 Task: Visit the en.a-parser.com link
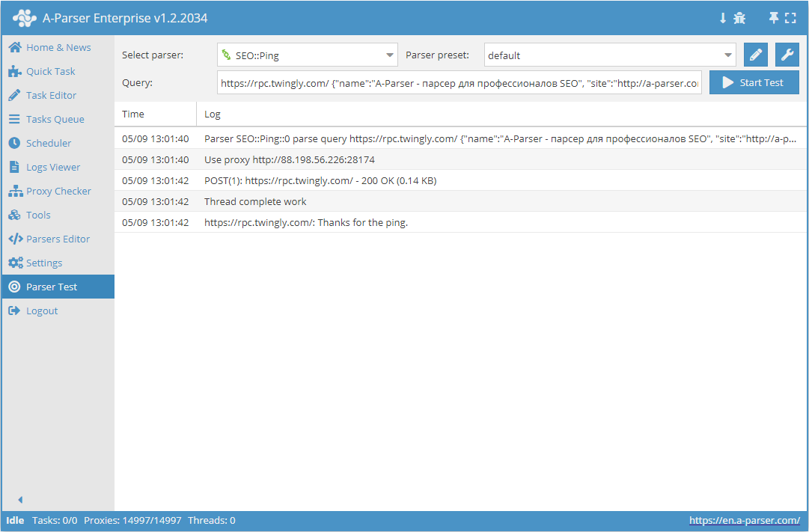[744, 520]
